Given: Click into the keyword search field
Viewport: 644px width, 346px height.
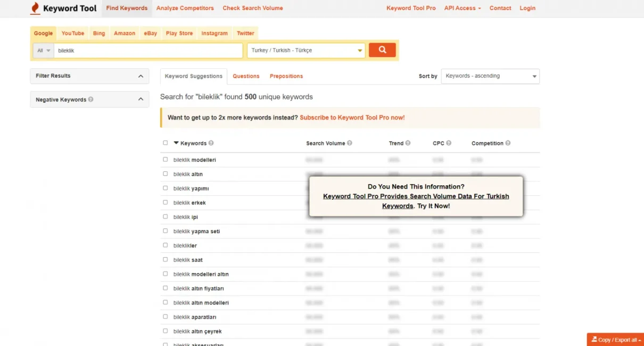Looking at the screenshot, I should click(148, 51).
